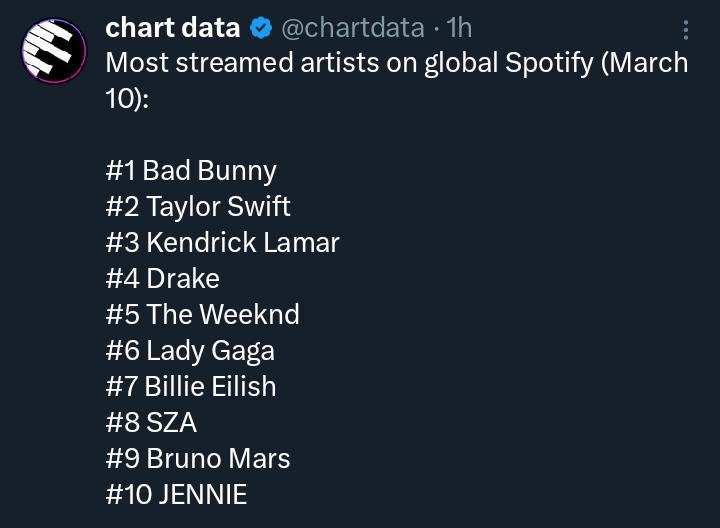Open the chart data profile avatar
The height and width of the screenshot is (528, 720).
(x=54, y=51)
